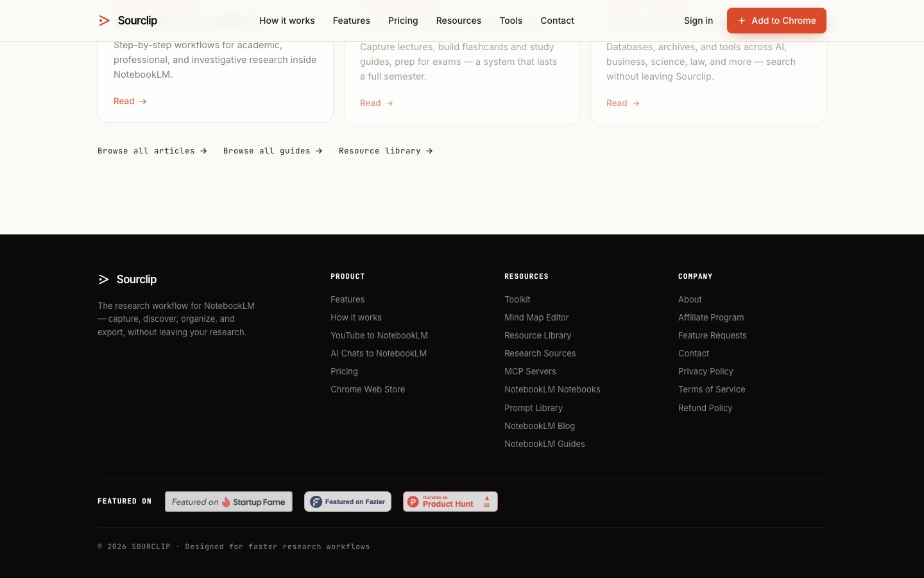Visit the Chrome Web Store footer link
Screen dimensions: 924x578
pos(368,389)
